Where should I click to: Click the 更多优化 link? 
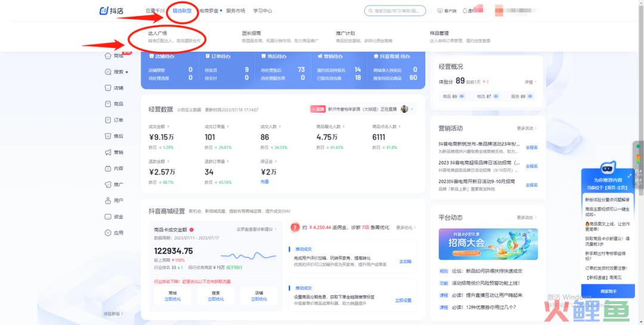406,228
